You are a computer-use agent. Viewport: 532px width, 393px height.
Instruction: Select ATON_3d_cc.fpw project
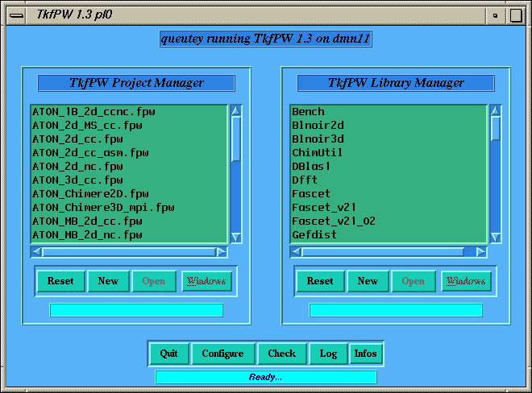click(129, 180)
